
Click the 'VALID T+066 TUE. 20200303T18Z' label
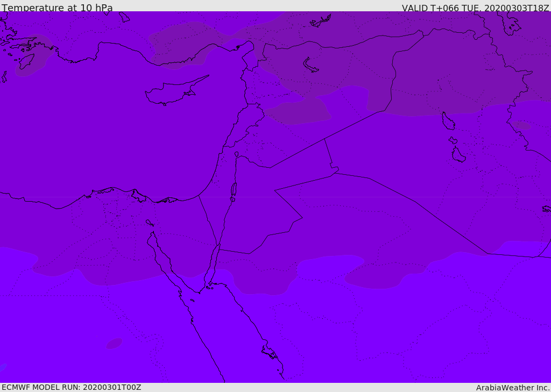pos(476,8)
